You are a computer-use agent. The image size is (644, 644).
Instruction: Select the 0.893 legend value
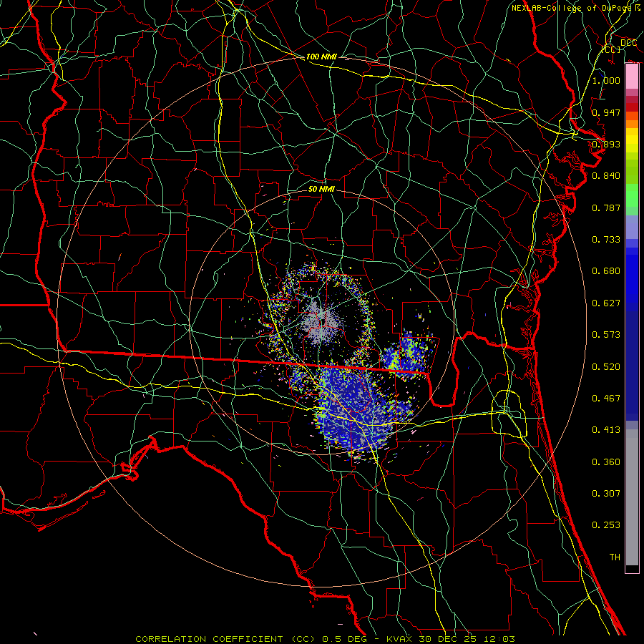606,144
